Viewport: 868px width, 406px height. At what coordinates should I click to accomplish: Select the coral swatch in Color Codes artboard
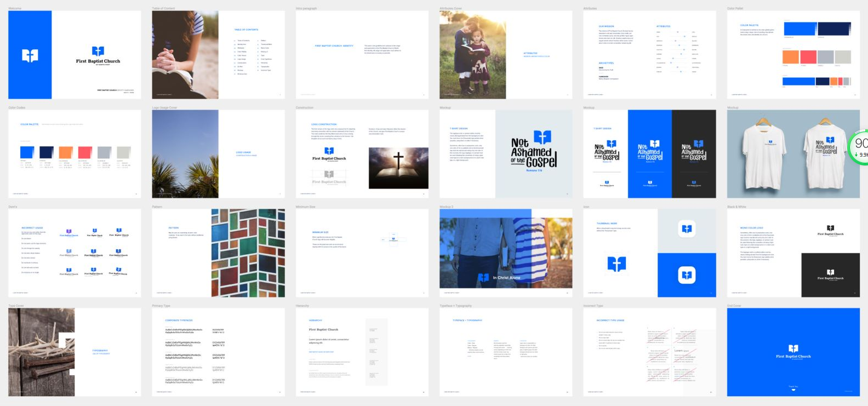pos(85,152)
